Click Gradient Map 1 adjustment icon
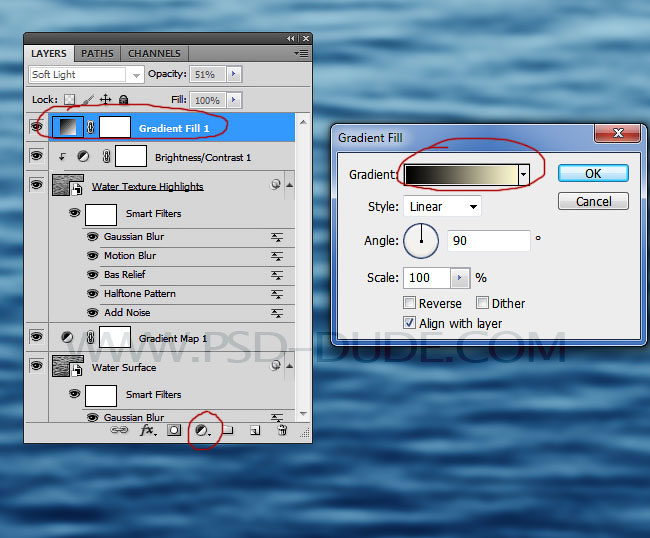Screen dimensions: 650x538 pyautogui.click(x=67, y=337)
